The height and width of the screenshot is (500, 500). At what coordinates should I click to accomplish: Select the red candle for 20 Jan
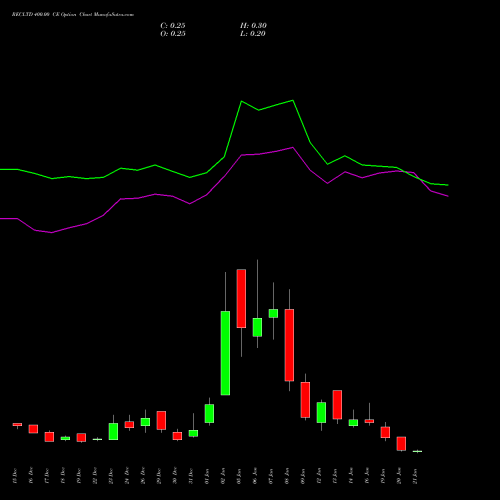tap(401, 444)
